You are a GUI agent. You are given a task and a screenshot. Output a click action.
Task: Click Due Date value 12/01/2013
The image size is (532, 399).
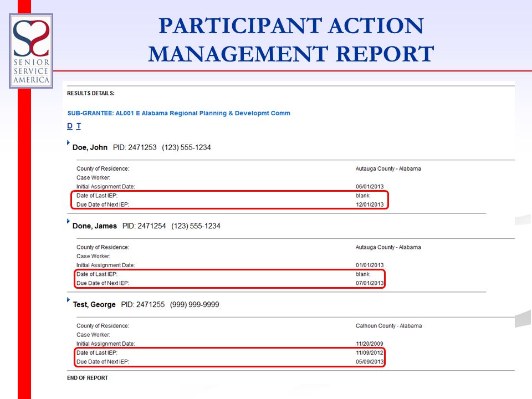tap(370, 204)
